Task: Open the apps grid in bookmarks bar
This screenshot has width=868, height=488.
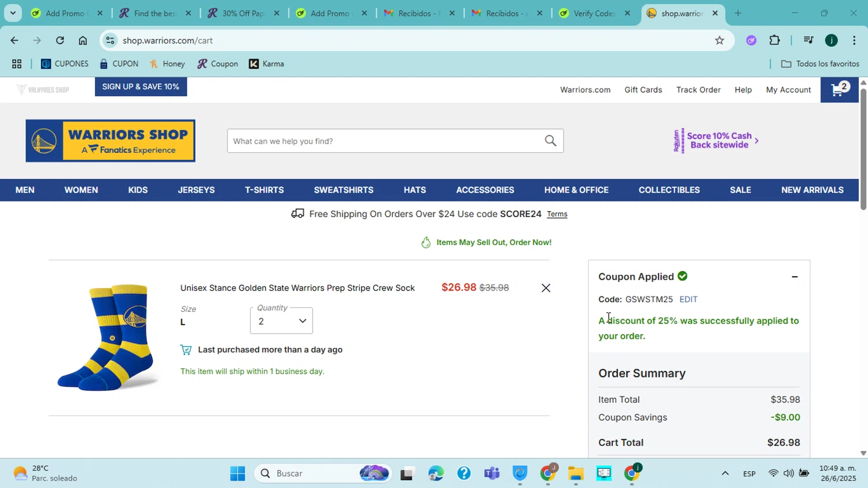Action: [x=17, y=64]
